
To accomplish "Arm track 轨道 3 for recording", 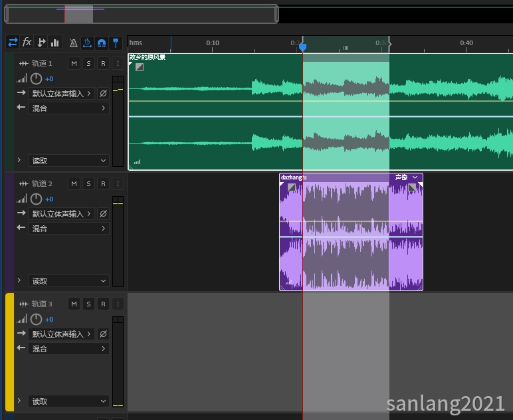I will tap(103, 304).
